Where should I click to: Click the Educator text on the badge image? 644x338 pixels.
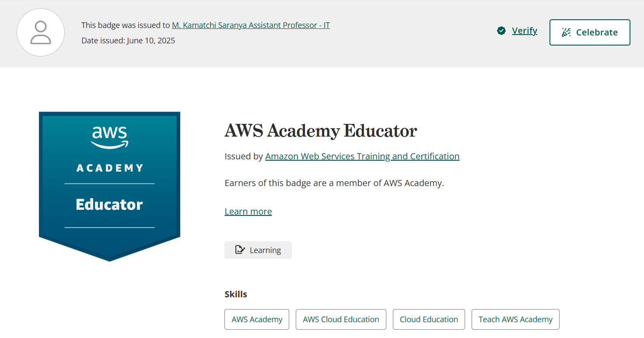point(109,204)
